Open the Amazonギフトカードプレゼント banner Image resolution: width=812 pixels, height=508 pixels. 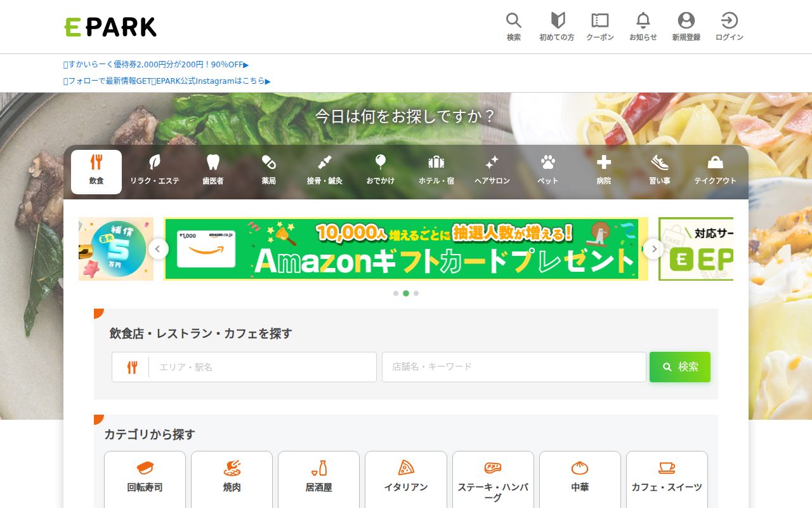406,249
